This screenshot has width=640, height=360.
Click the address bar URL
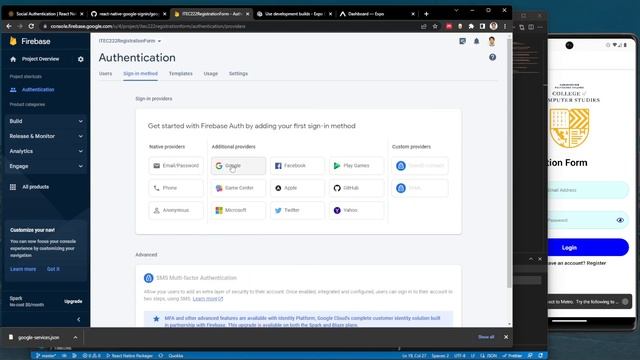coord(148,27)
